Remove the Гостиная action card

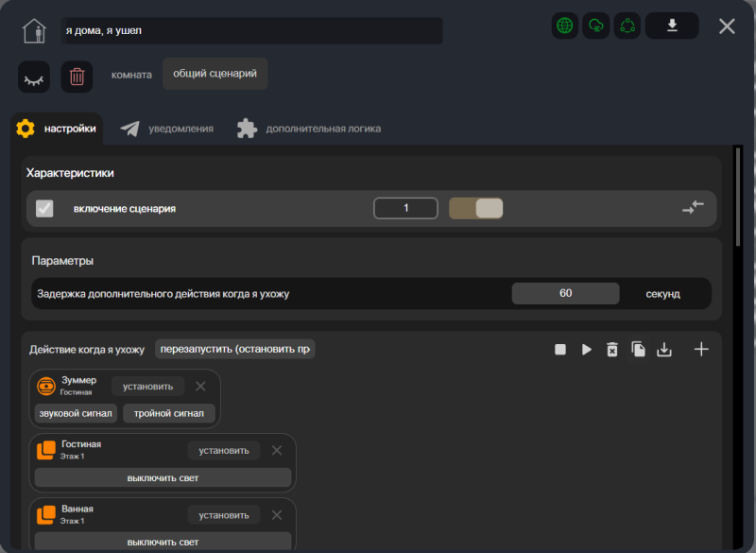pyautogui.click(x=277, y=450)
